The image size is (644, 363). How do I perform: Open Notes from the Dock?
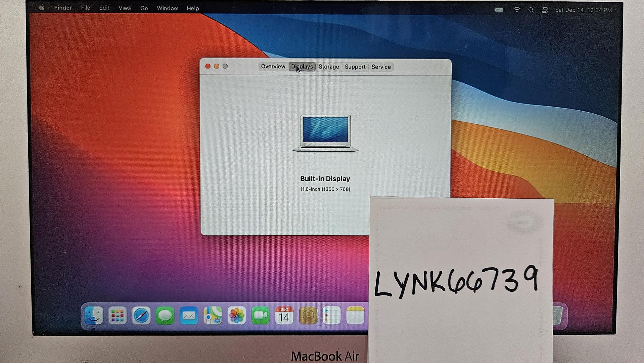click(x=355, y=315)
